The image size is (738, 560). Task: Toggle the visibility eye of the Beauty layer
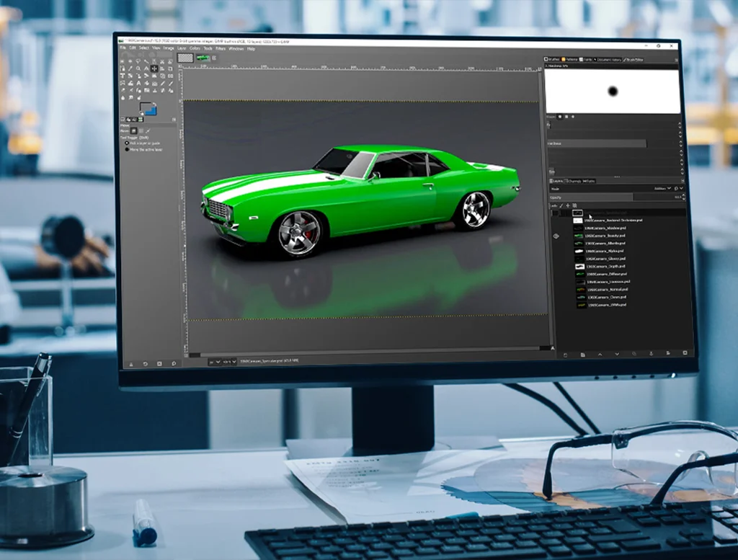[556, 236]
